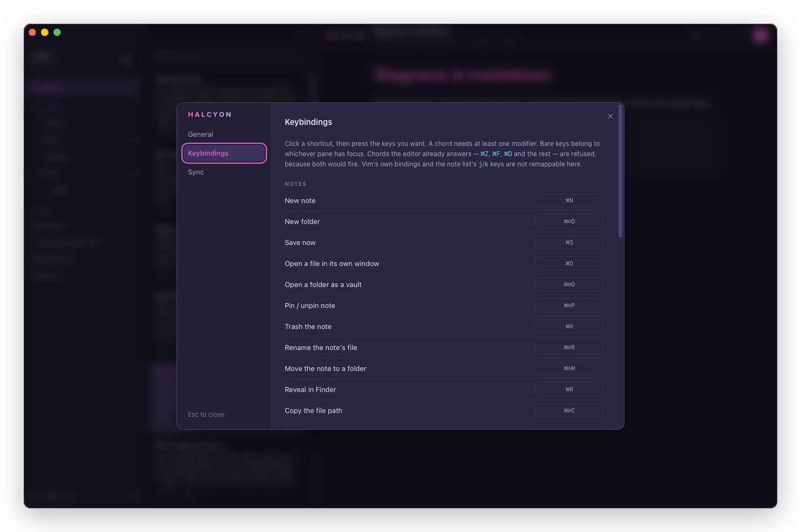This screenshot has width=801, height=532.
Task: Click shortcut button for Rename the note's file
Action: click(569, 347)
